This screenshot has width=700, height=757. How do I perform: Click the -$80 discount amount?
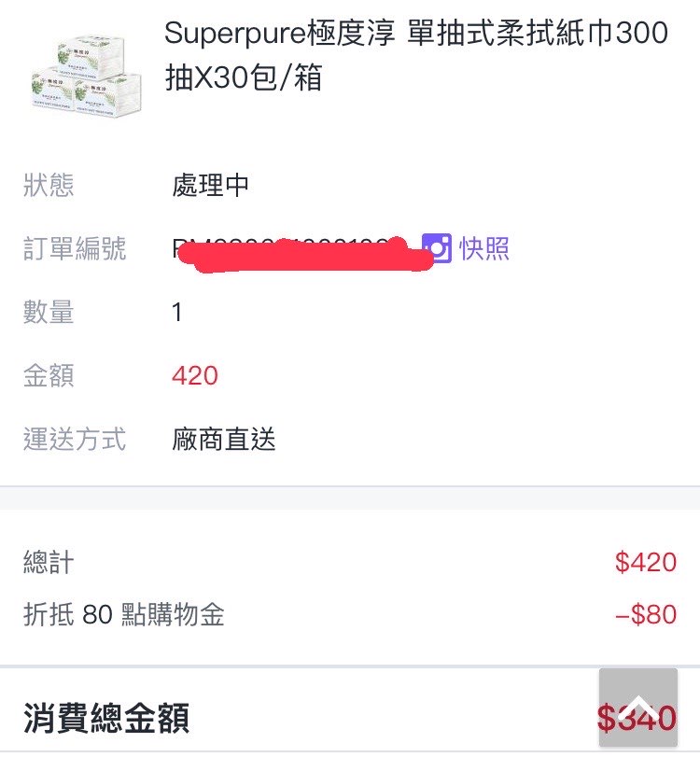(x=645, y=615)
